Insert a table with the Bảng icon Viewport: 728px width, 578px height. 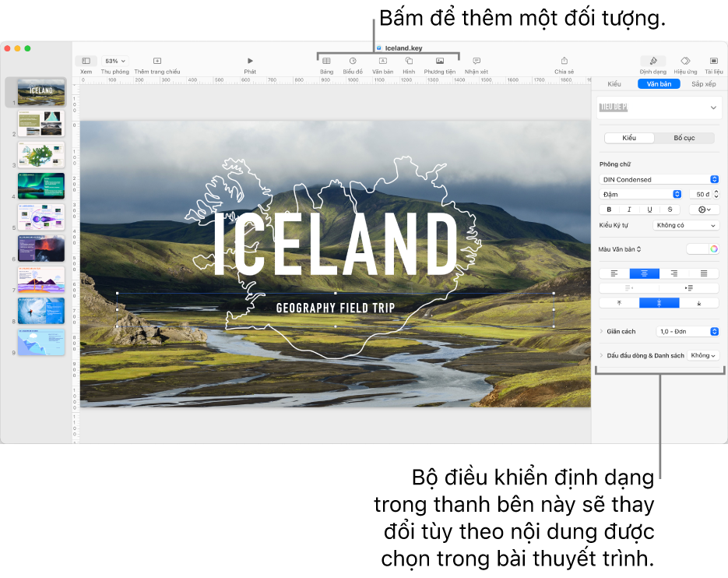tap(326, 61)
